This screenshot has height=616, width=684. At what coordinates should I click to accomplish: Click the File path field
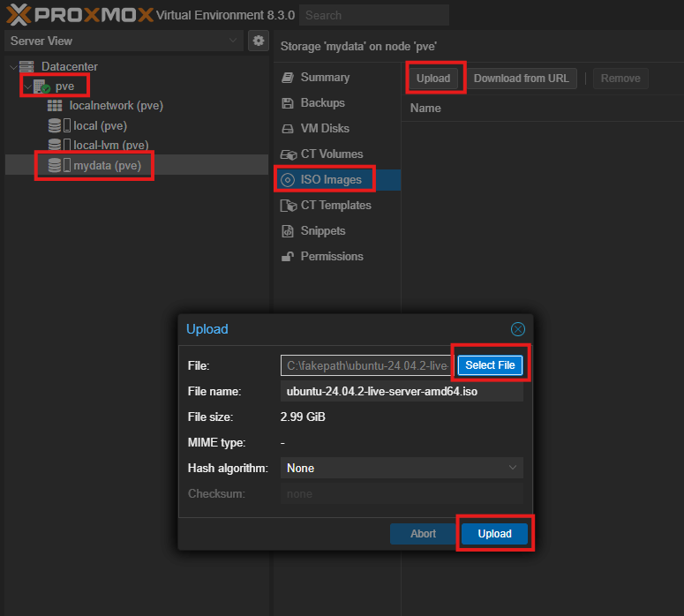(x=367, y=365)
